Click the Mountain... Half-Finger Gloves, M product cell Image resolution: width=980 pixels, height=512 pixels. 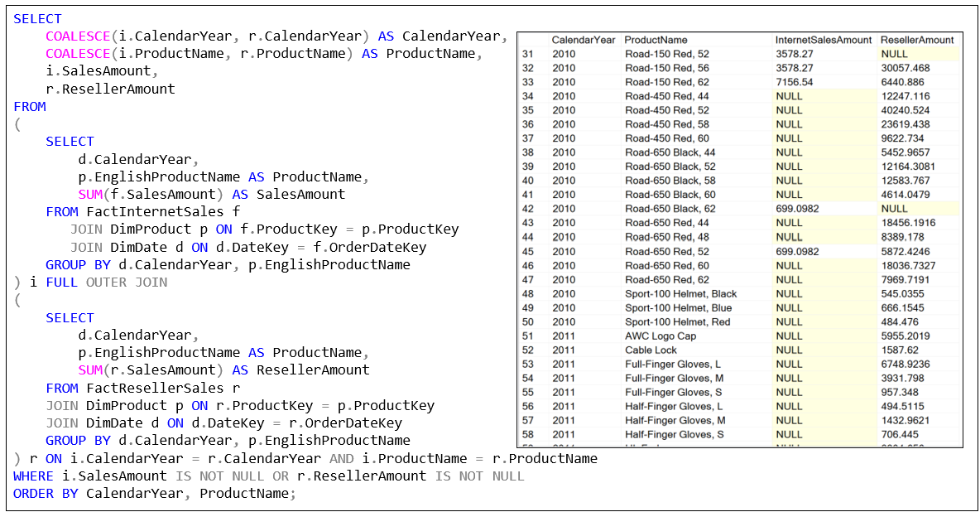coord(675,420)
